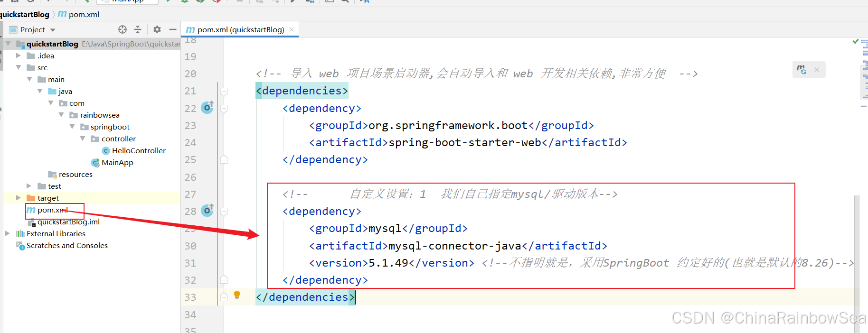Click the collapse all icon in Project panel
The width and height of the screenshot is (868, 333).
(138, 29)
